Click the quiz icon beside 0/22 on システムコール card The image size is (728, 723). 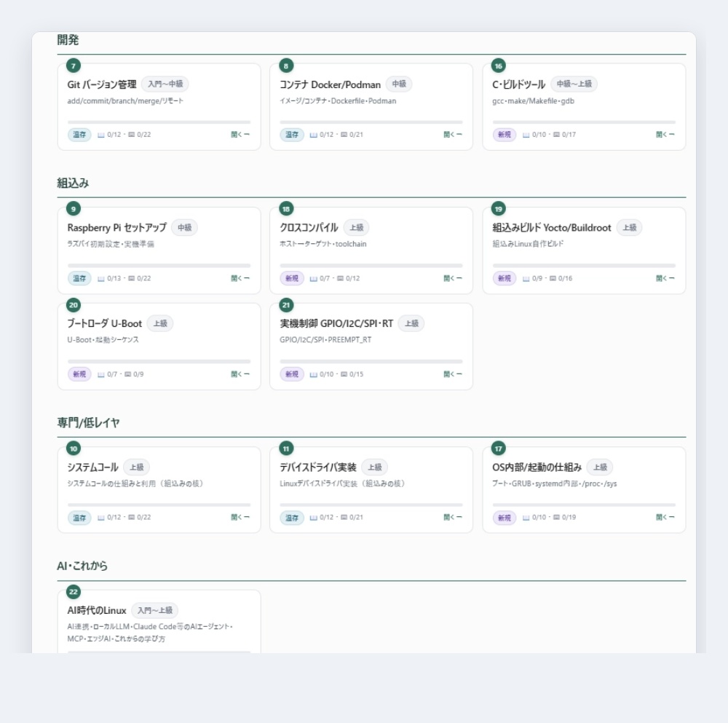(x=131, y=517)
